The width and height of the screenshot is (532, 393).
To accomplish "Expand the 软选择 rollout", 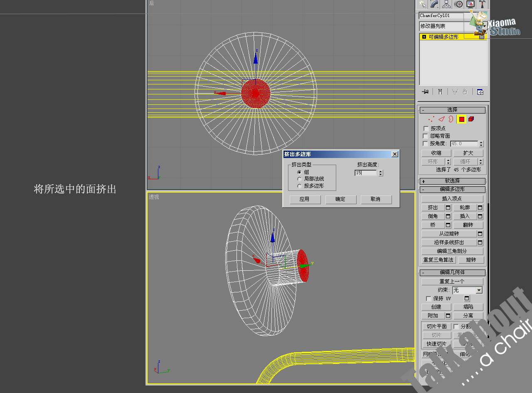I will [x=452, y=181].
